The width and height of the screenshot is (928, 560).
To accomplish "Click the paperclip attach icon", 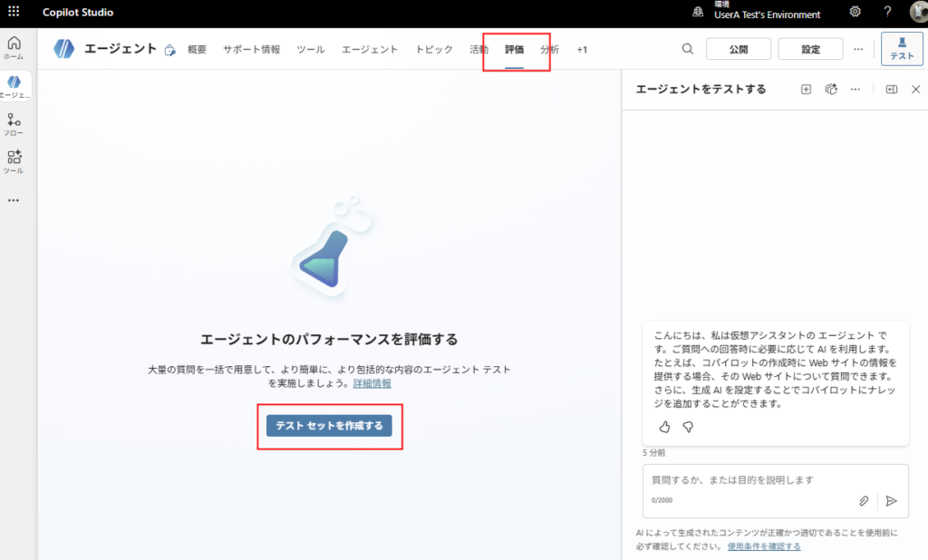I will click(864, 500).
